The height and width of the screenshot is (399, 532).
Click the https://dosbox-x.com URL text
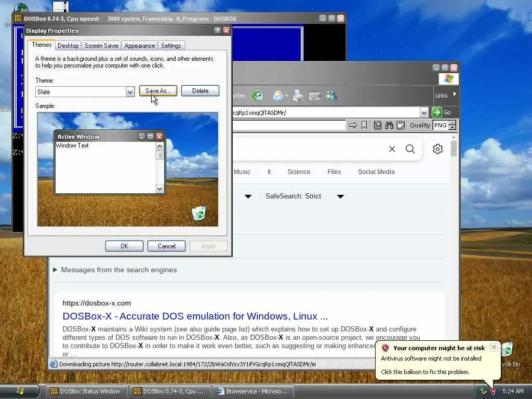[97, 303]
